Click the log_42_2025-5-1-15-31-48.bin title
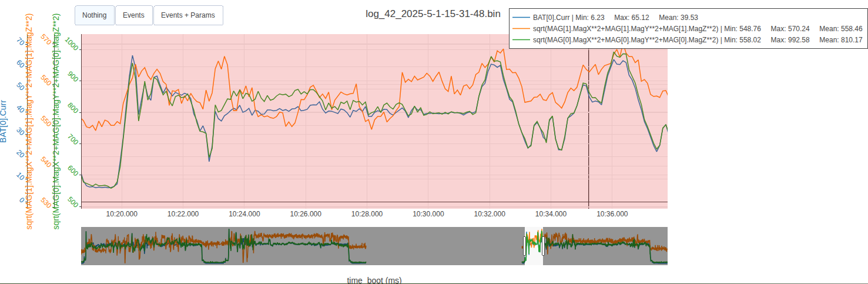The image size is (868, 284). click(434, 14)
